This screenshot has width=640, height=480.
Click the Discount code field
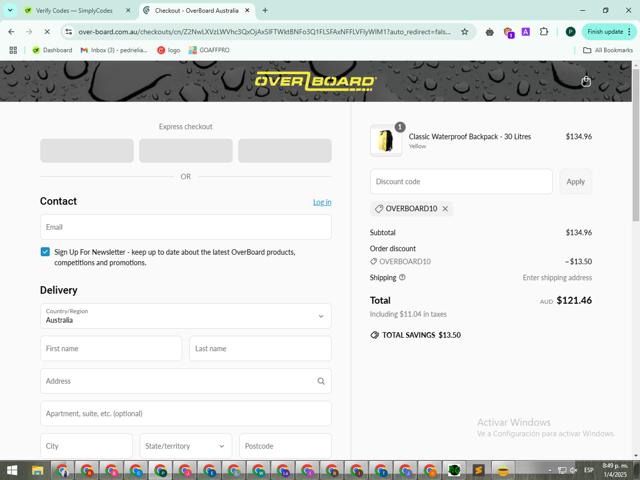(461, 181)
